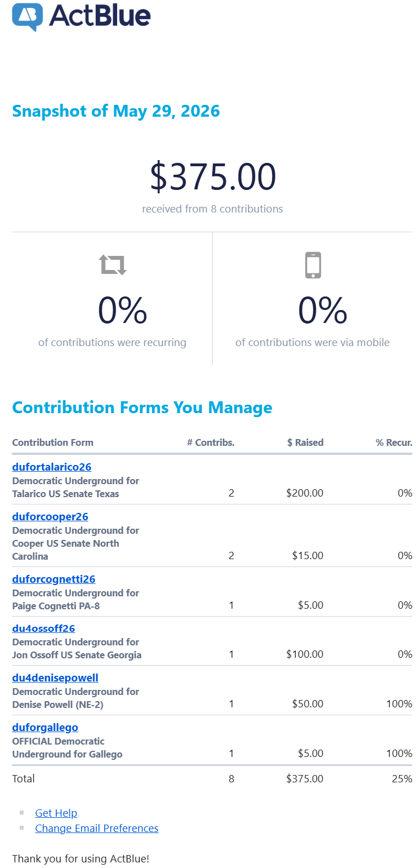
Task: Click the Total row $375.00 value
Action: [x=305, y=779]
